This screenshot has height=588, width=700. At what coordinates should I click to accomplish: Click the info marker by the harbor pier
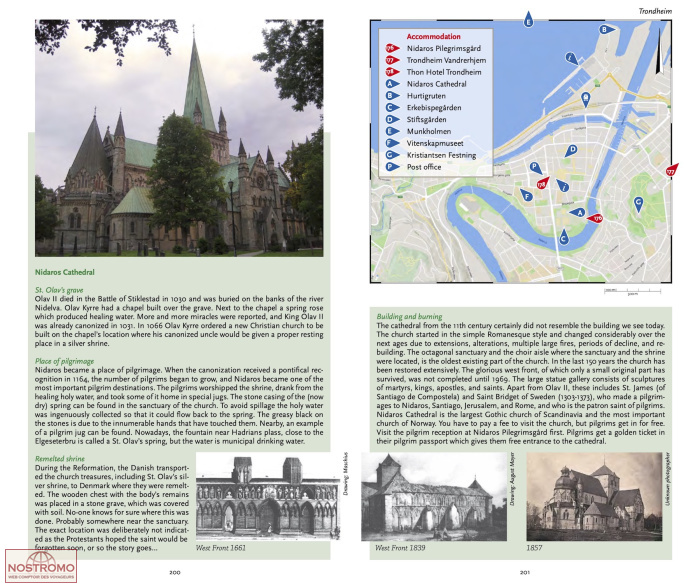[x=571, y=58]
